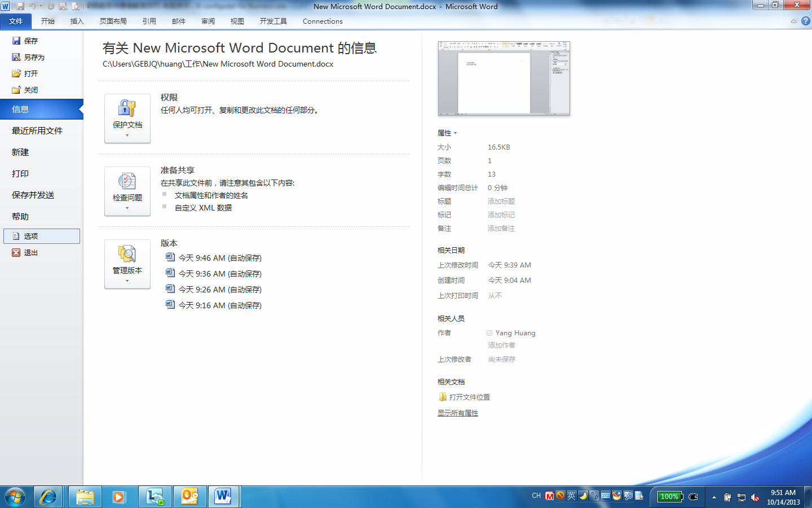812x508 pixels.
Task: Click the 9:51 AM clock in the taskbar
Action: click(x=783, y=493)
